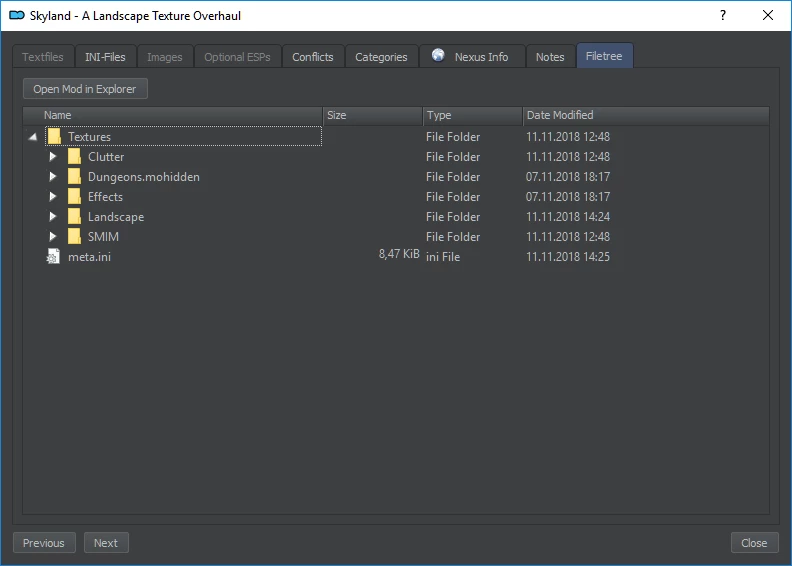The width and height of the screenshot is (792, 566).
Task: Click the SMIM folder icon
Action: (x=74, y=236)
